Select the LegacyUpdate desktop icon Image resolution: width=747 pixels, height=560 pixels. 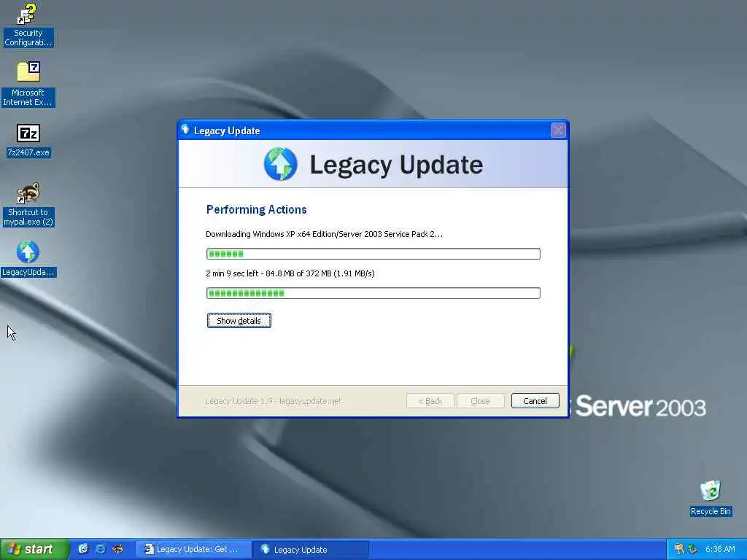click(x=28, y=259)
